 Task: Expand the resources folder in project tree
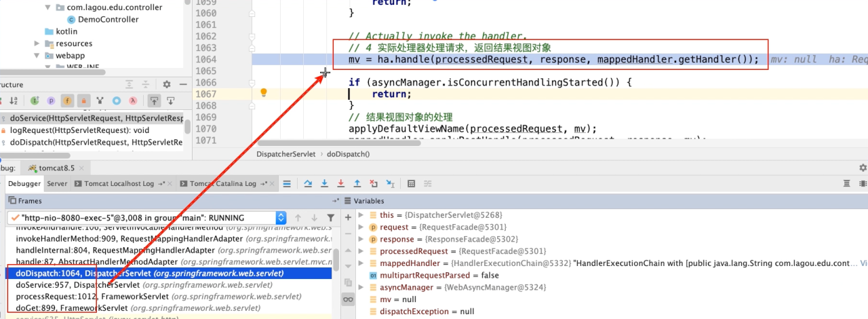(x=38, y=43)
